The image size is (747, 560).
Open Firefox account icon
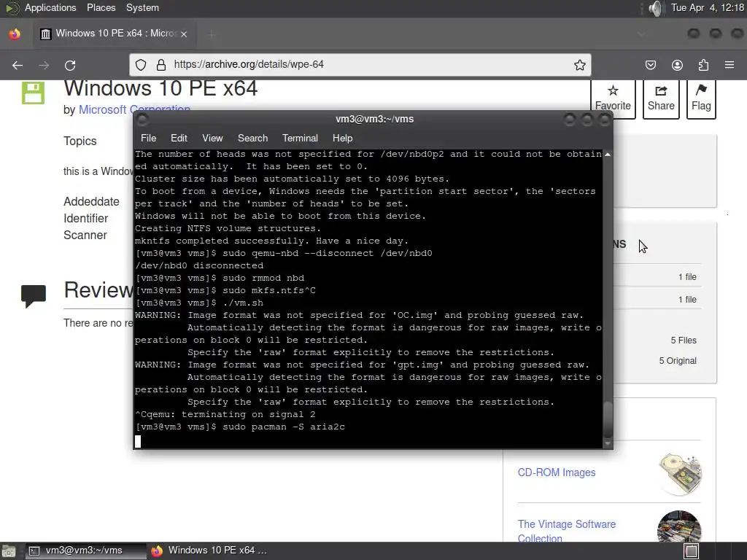click(x=677, y=65)
